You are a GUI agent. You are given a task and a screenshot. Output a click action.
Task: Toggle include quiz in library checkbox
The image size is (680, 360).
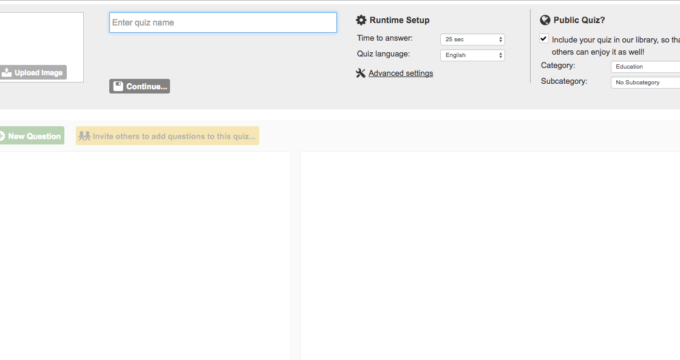coord(544,39)
